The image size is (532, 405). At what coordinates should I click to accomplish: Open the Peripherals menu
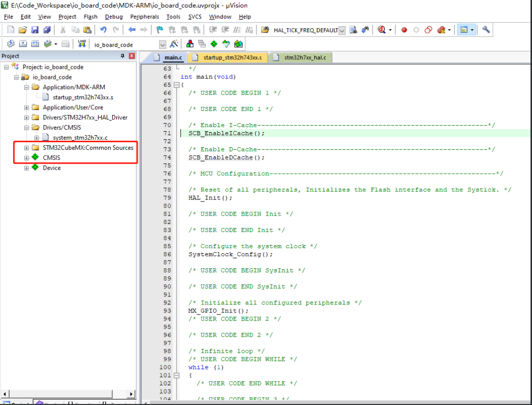pos(145,17)
